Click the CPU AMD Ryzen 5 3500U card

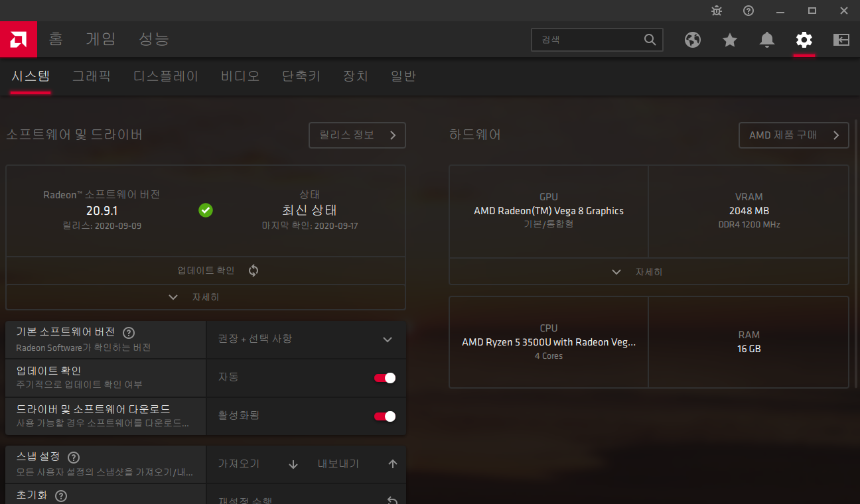coord(549,342)
